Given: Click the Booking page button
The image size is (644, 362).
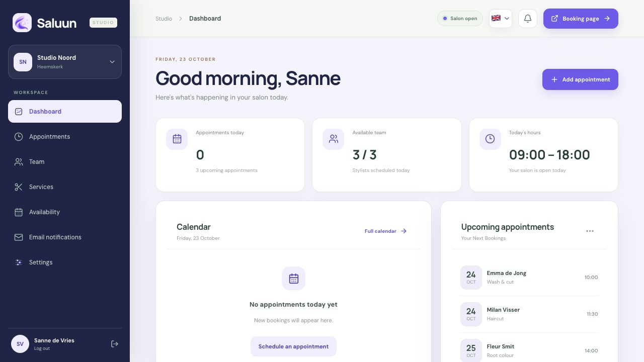Looking at the screenshot, I should click(581, 19).
